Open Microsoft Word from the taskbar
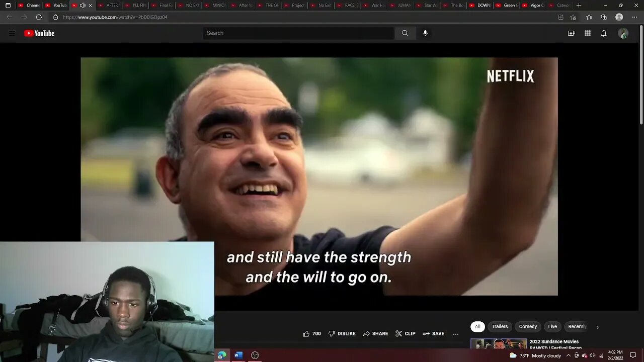Screen dimensions: 644x362 click(238, 355)
